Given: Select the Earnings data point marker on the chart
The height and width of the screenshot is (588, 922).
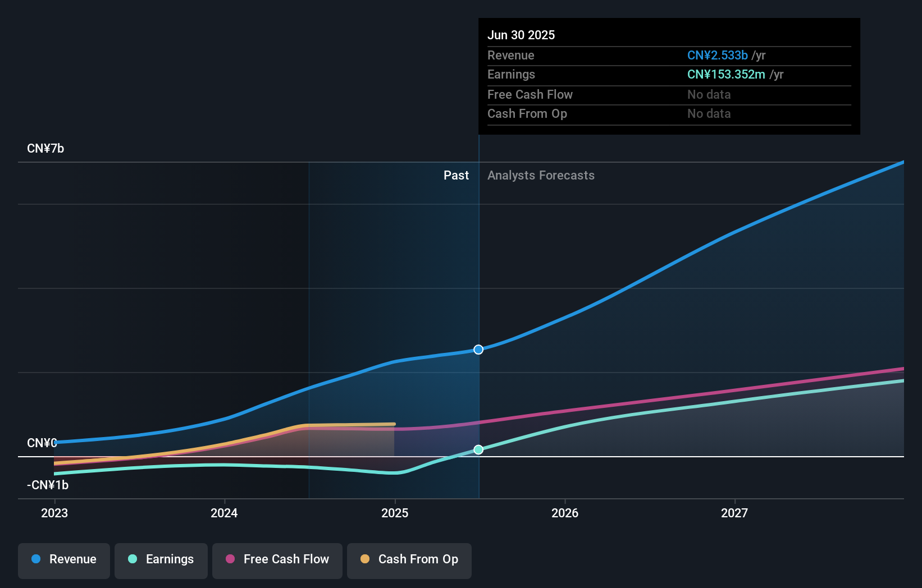Looking at the screenshot, I should tap(478, 449).
